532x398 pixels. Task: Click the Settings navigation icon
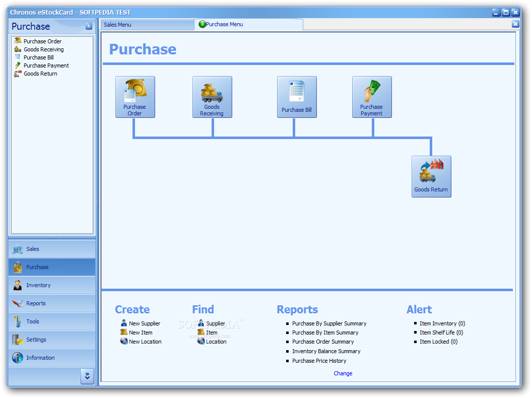[x=18, y=340]
